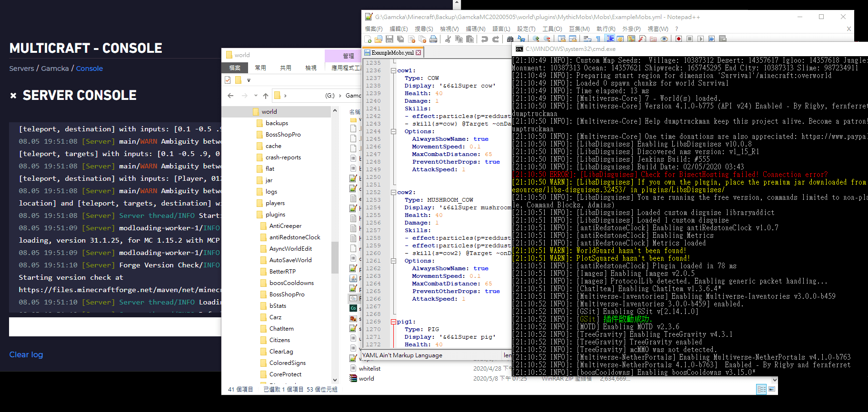Click the Explorer folder tree scrollbar thumb
Screen dimensions: 868x412
click(335, 257)
